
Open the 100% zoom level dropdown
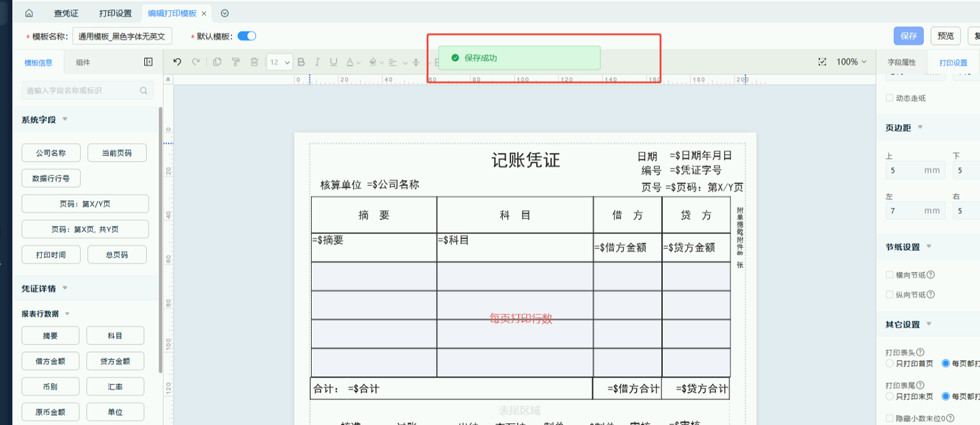pyautogui.click(x=851, y=62)
